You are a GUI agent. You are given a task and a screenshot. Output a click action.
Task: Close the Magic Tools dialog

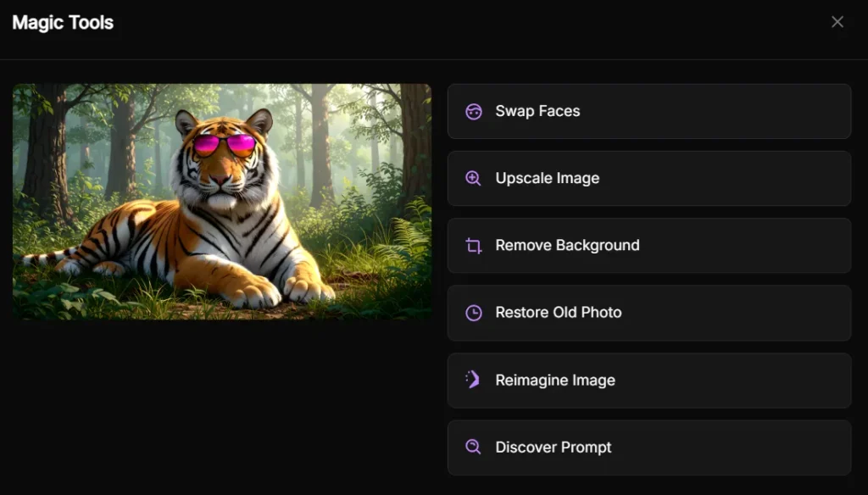(837, 22)
